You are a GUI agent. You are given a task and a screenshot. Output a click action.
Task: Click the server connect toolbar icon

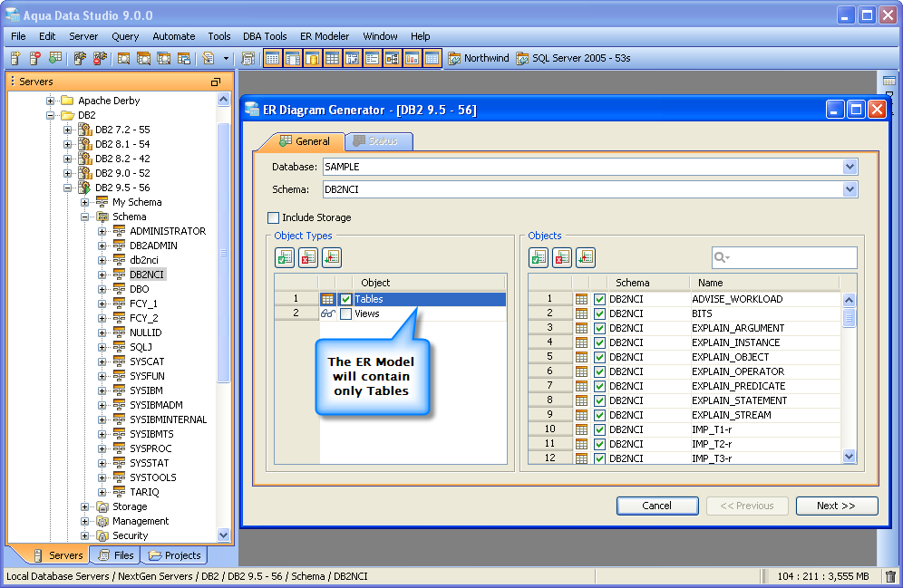point(80,58)
